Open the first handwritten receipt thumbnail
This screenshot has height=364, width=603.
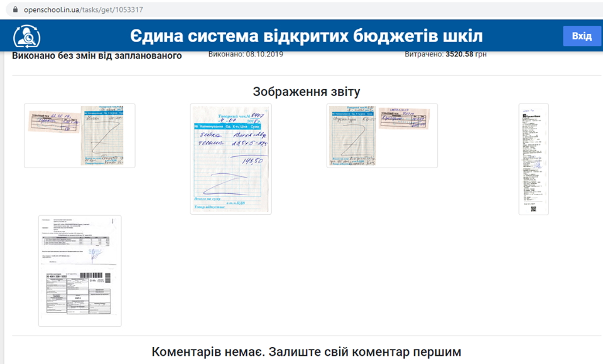click(x=79, y=136)
